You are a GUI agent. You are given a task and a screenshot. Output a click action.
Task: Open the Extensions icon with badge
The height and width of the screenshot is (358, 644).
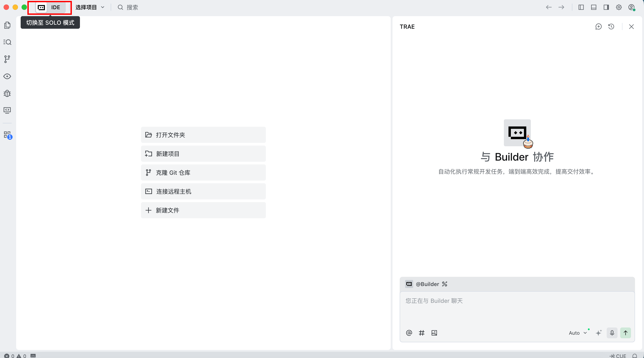7,135
